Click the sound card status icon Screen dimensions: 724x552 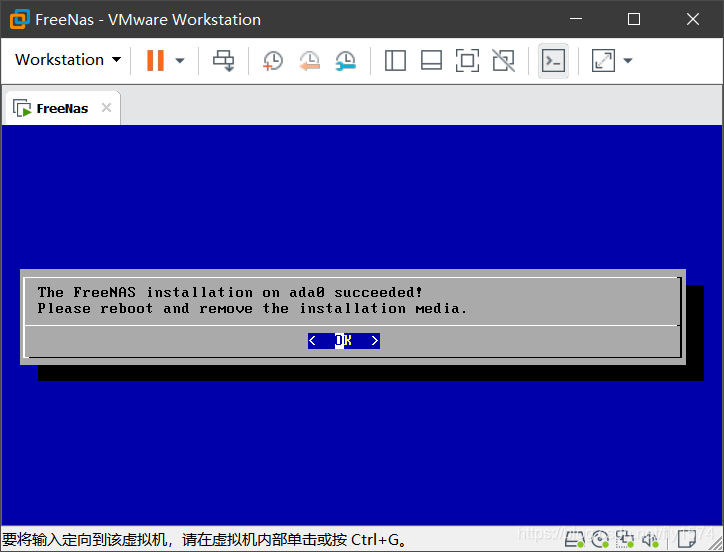click(x=650, y=539)
